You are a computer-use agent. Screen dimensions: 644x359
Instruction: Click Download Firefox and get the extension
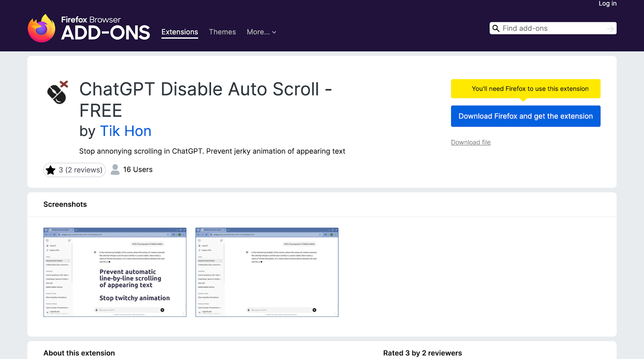525,116
